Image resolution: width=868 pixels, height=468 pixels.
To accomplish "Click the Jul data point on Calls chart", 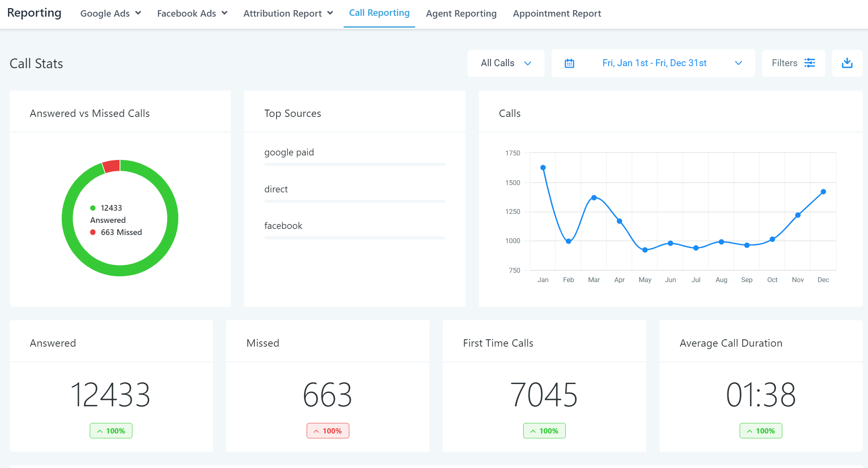I will [x=696, y=248].
